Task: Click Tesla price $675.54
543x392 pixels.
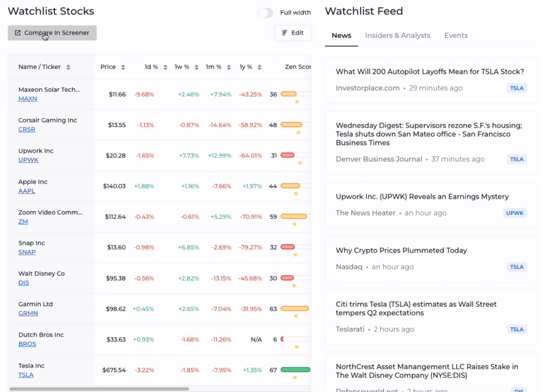Action: (114, 370)
